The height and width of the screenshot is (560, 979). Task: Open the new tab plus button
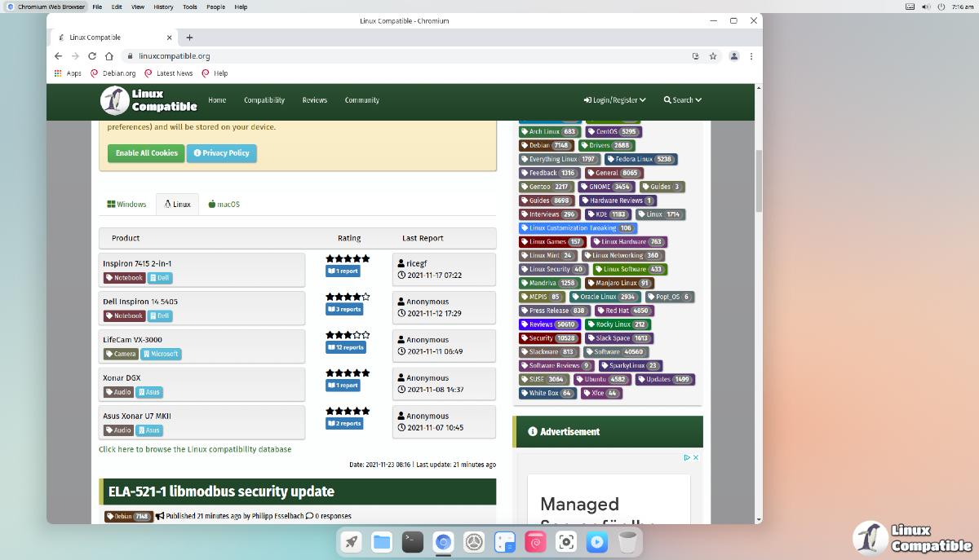click(x=189, y=37)
